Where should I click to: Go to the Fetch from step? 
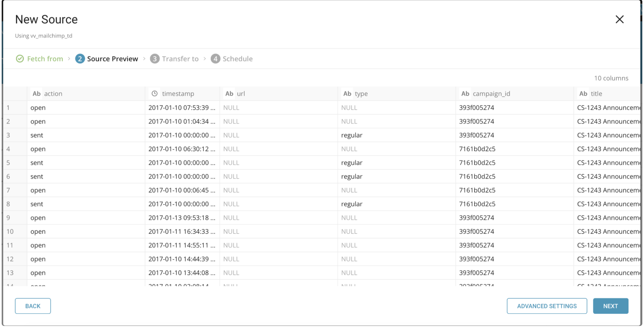(45, 59)
